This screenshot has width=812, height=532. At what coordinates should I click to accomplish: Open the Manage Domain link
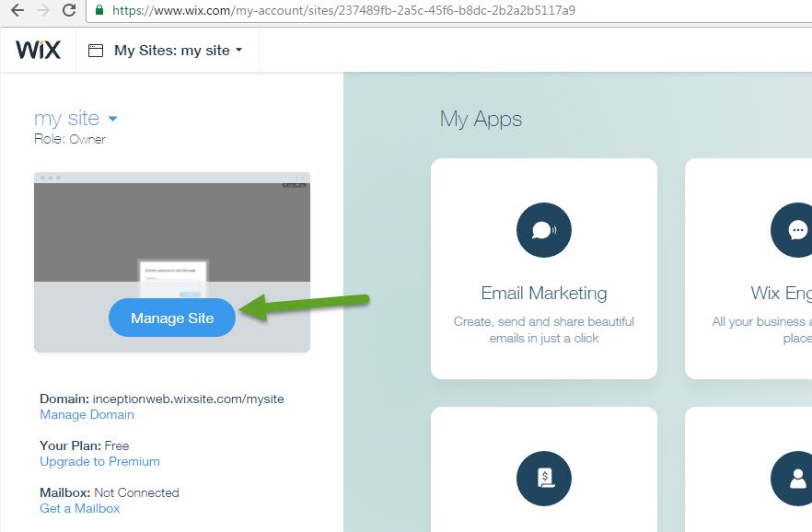coord(87,414)
